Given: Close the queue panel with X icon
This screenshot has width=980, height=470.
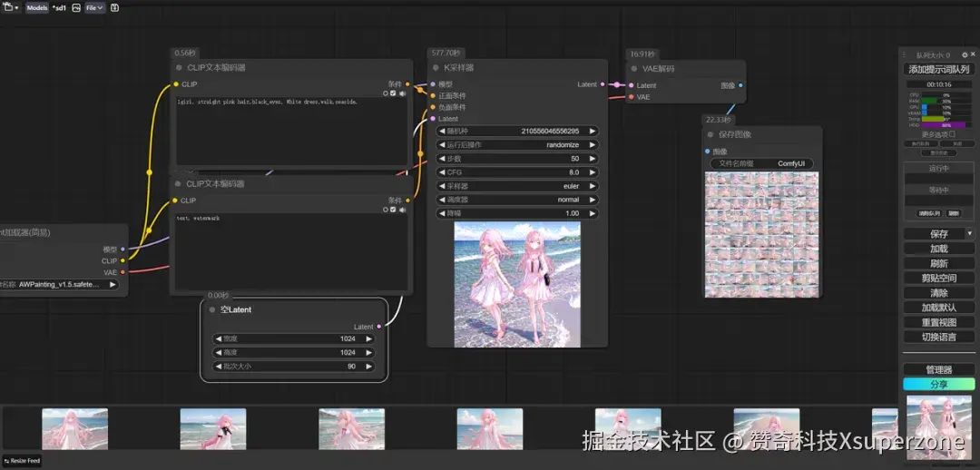Looking at the screenshot, I should pyautogui.click(x=973, y=55).
